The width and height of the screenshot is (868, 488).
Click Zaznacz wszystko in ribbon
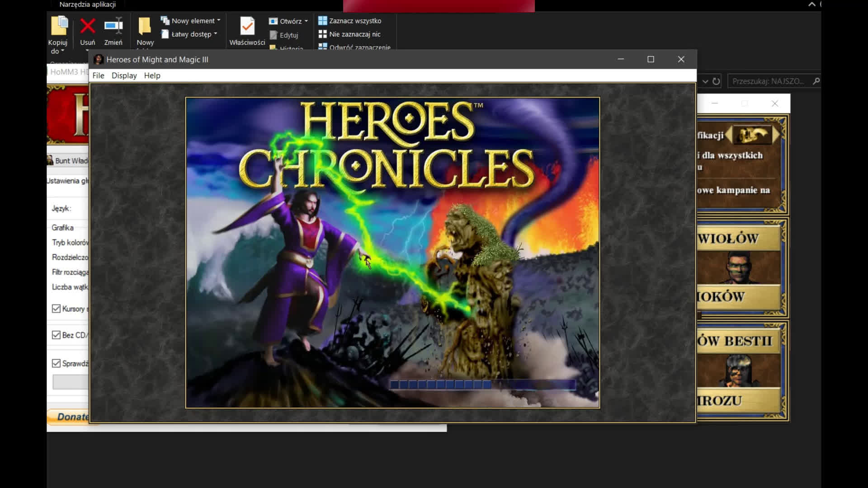pyautogui.click(x=350, y=21)
